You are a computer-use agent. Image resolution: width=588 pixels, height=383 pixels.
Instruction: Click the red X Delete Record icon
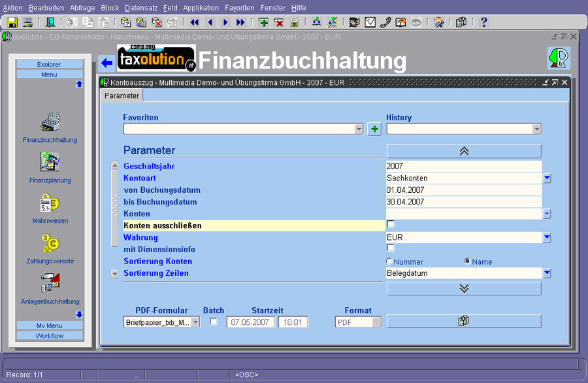(279, 22)
